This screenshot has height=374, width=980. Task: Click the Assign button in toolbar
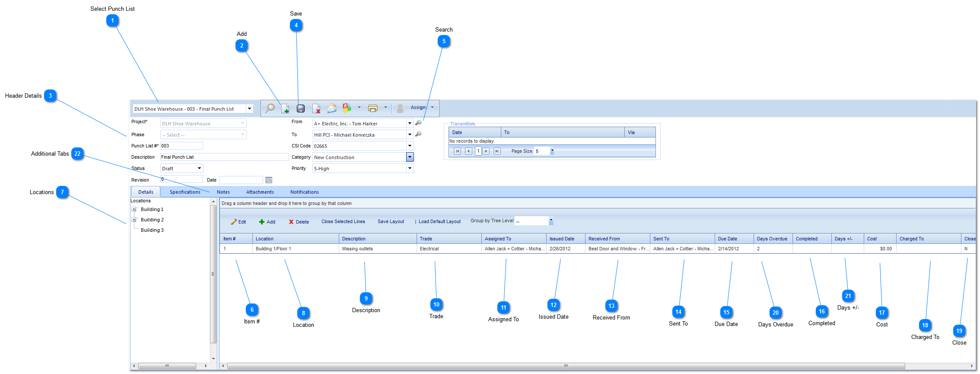coord(418,107)
